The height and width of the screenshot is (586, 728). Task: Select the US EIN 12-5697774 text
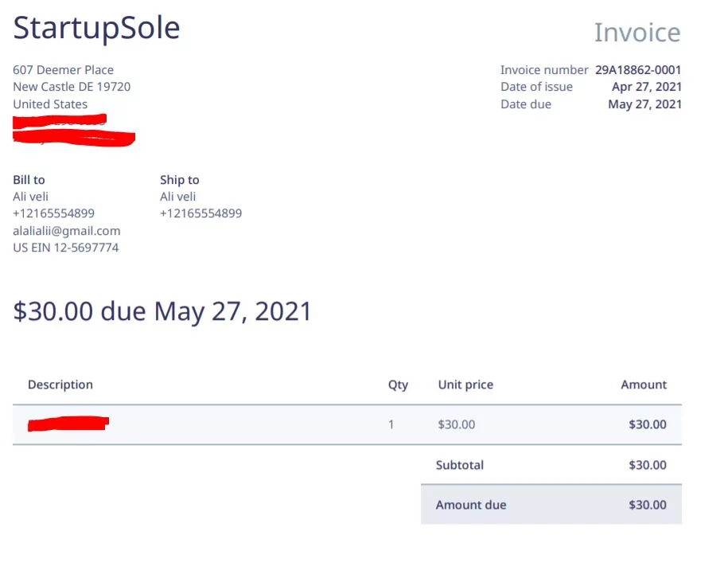pyautogui.click(x=65, y=248)
